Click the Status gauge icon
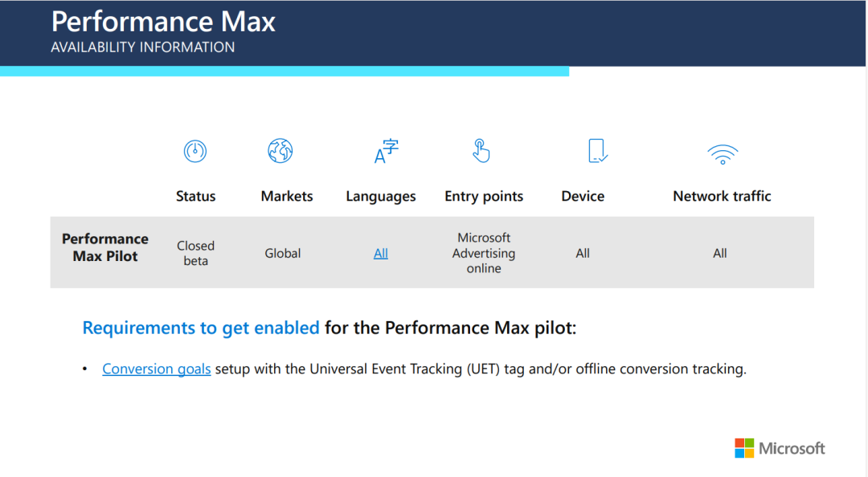Image resolution: width=868 pixels, height=477 pixels. point(195,151)
